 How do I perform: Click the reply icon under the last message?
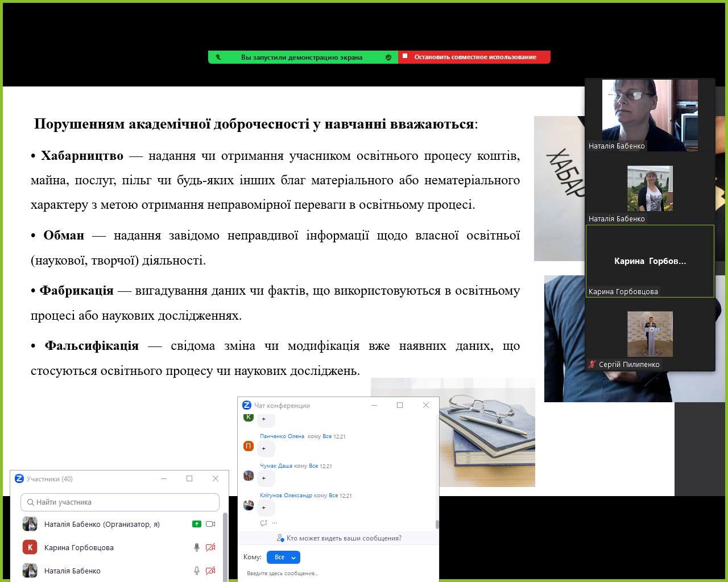click(x=263, y=523)
